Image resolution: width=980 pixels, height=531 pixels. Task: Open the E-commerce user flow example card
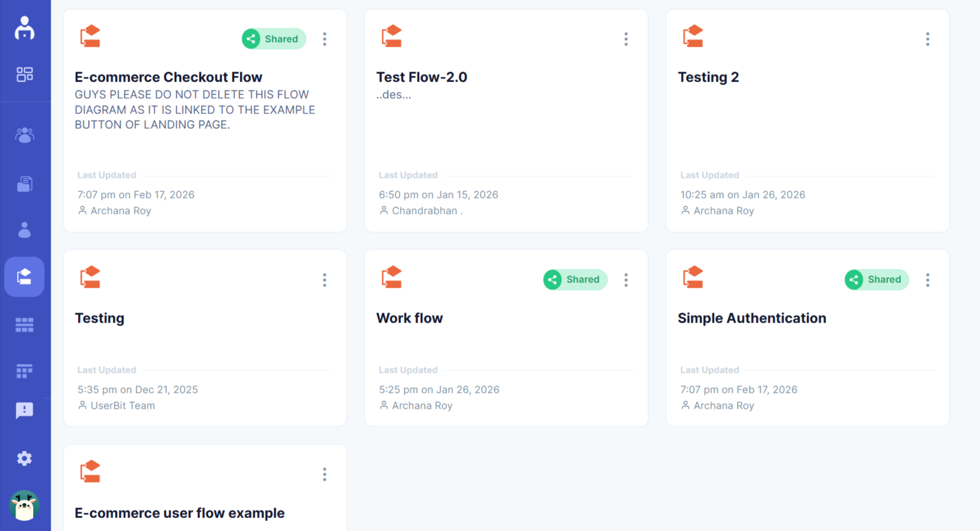180,513
